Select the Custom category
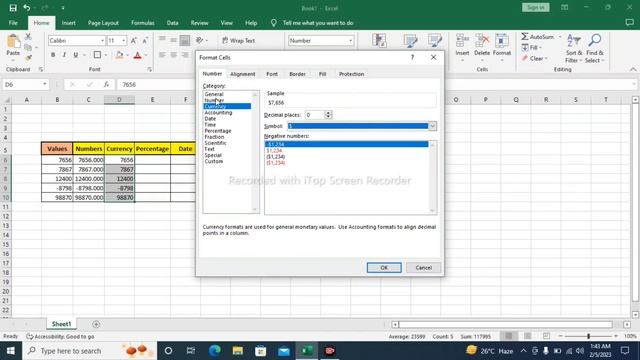 pyautogui.click(x=214, y=161)
